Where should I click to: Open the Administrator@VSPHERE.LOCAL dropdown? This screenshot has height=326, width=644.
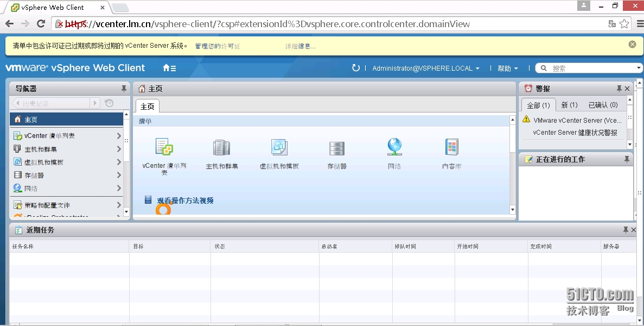coord(425,68)
